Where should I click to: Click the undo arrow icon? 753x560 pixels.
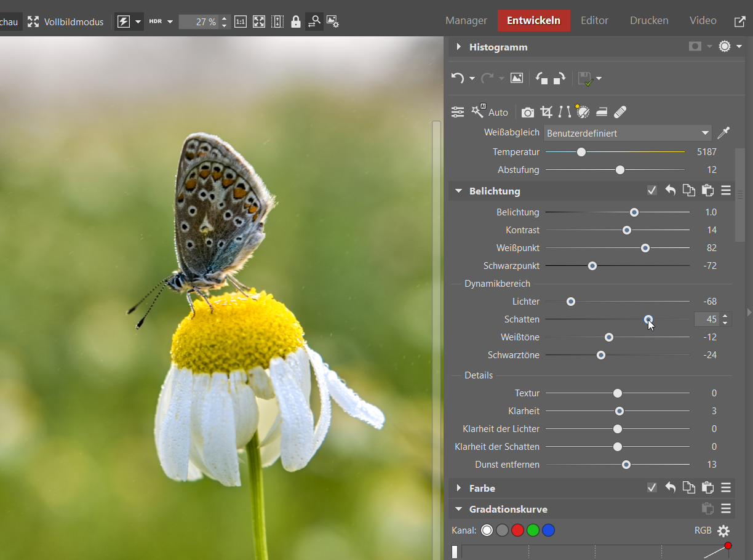pos(457,78)
